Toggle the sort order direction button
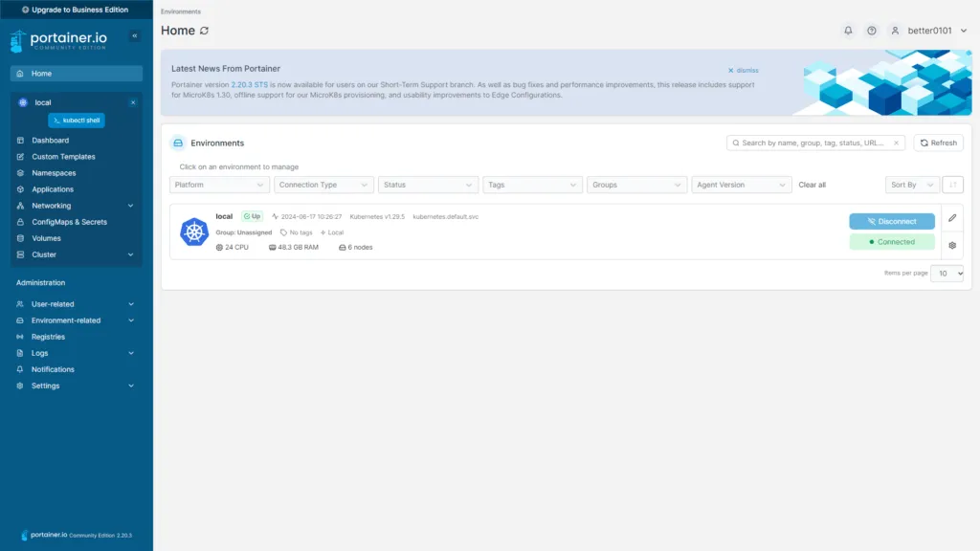This screenshot has width=980, height=551. 952,185
